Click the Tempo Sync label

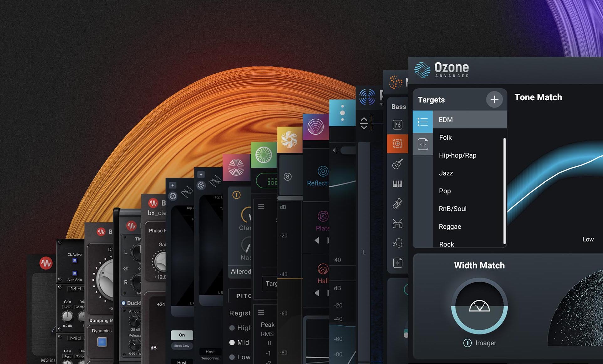pyautogui.click(x=210, y=358)
